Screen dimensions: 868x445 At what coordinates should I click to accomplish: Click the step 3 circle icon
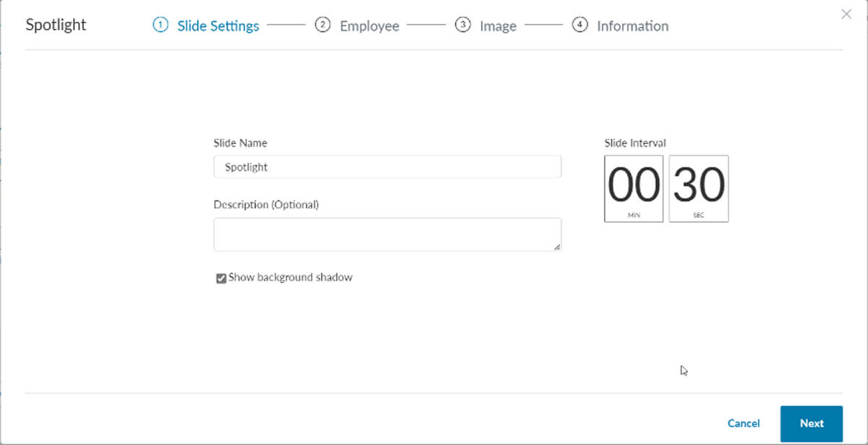click(x=462, y=25)
